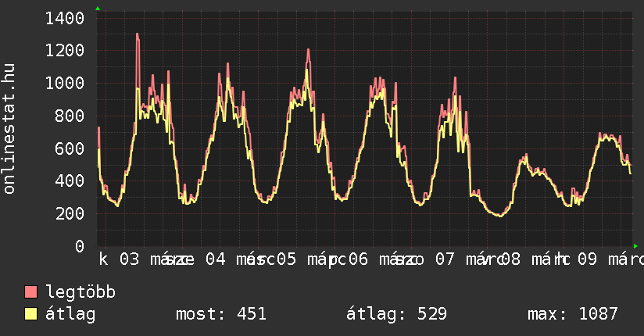Image resolution: width=644 pixels, height=336 pixels.
Task: Click the vertical onlinestat.hu label
Action: [x=9, y=129]
